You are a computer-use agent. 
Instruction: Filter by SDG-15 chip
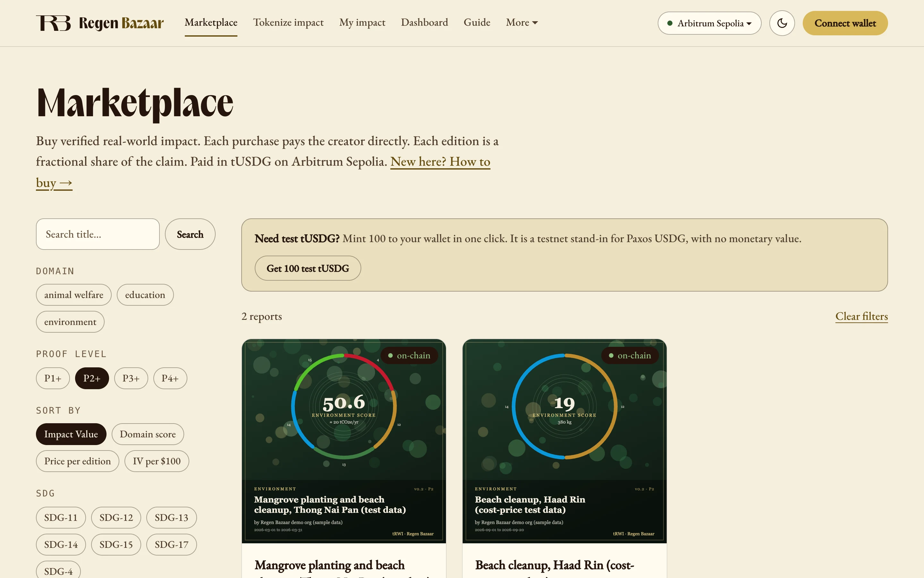[x=116, y=545]
